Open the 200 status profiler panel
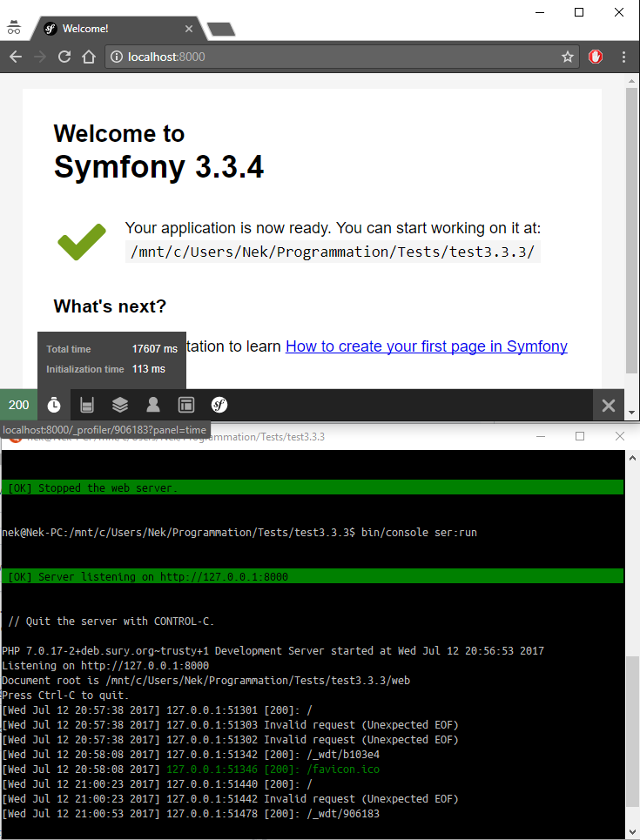The image size is (640, 840). coord(19,405)
